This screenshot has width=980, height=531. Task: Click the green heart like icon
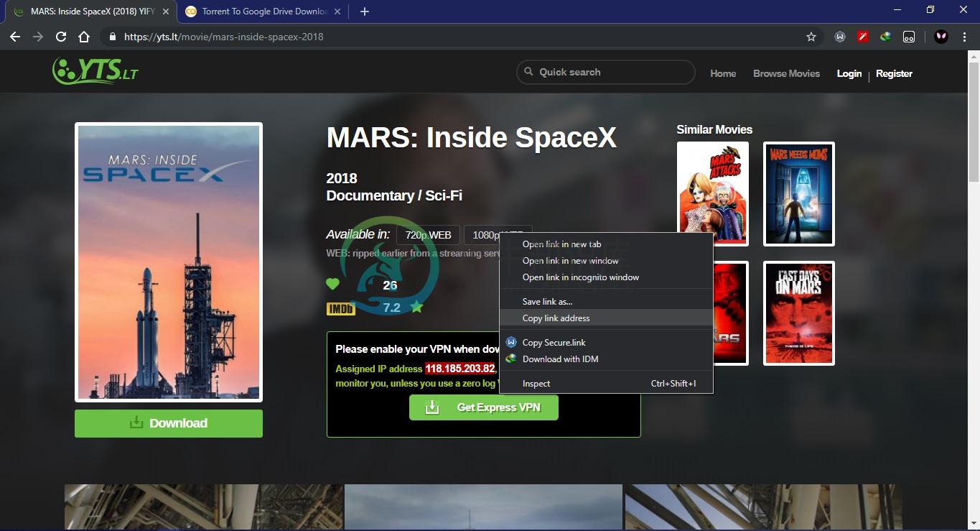332,284
